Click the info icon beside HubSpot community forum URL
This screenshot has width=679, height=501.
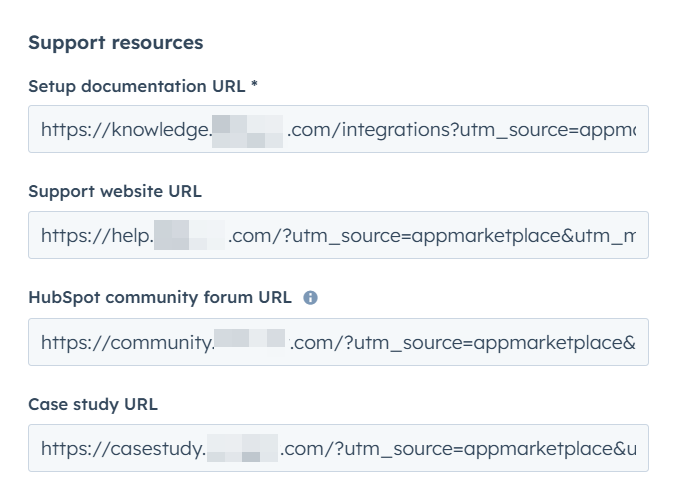click(x=311, y=298)
